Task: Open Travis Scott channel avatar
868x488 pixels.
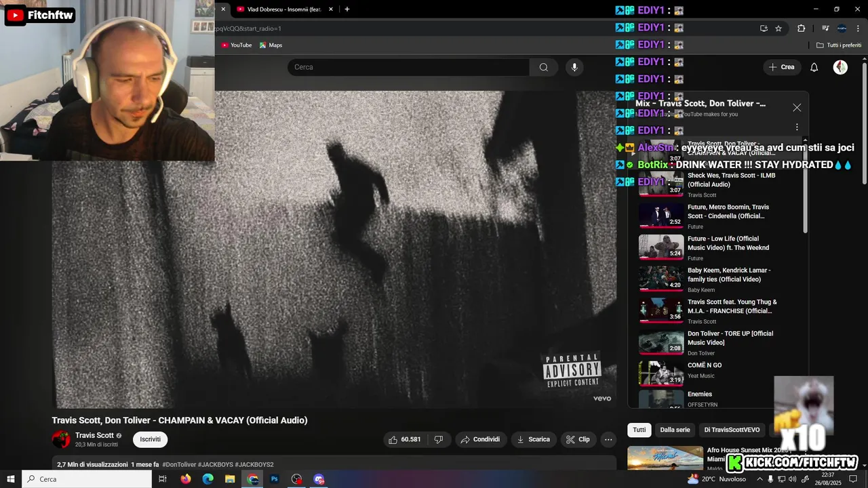Action: pyautogui.click(x=61, y=439)
